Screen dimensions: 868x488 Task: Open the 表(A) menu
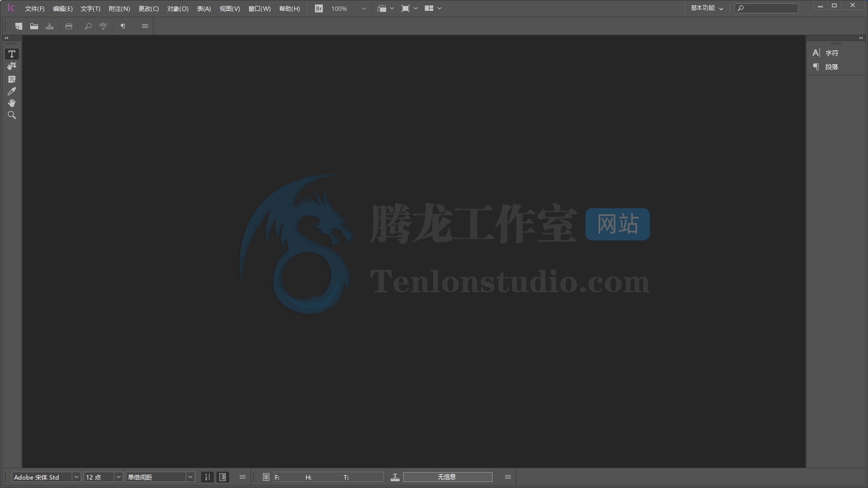[x=204, y=9]
